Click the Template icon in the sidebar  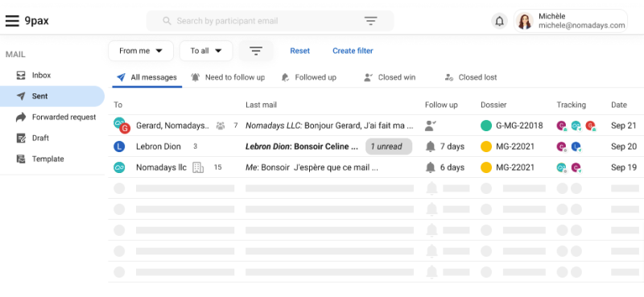tap(21, 159)
